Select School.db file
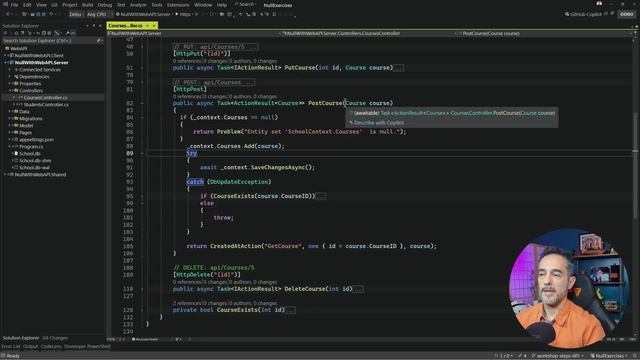This screenshot has height=360, width=640. 29,153
